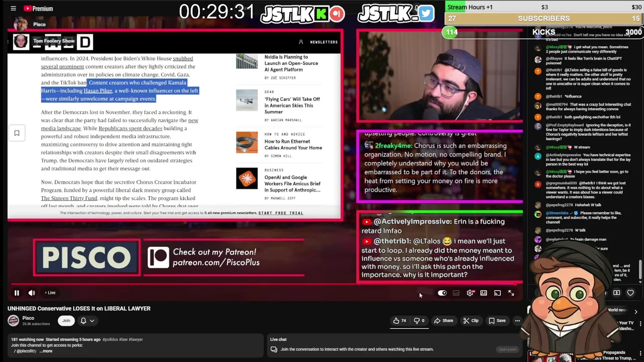
Task: Share this live stream
Action: click(x=444, y=320)
